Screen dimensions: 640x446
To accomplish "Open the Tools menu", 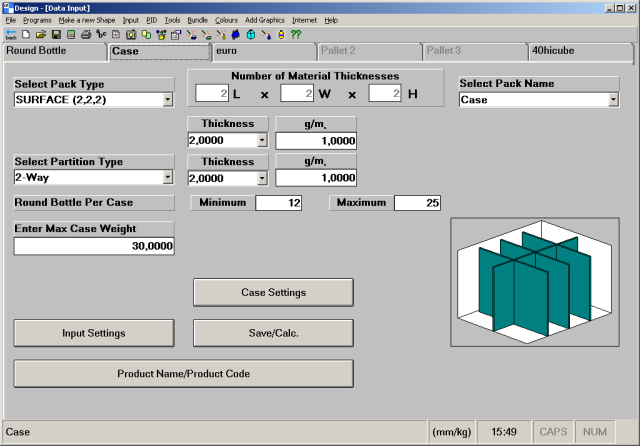I will (172, 20).
